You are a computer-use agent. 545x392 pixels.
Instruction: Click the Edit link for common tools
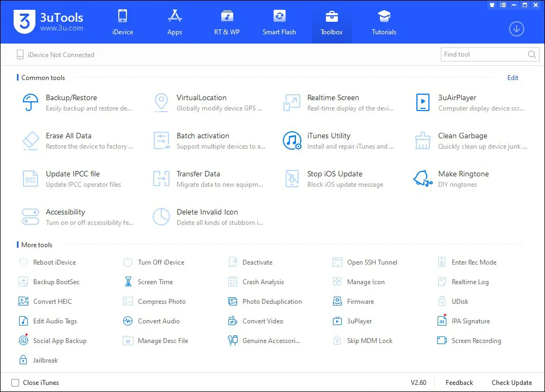tap(512, 78)
